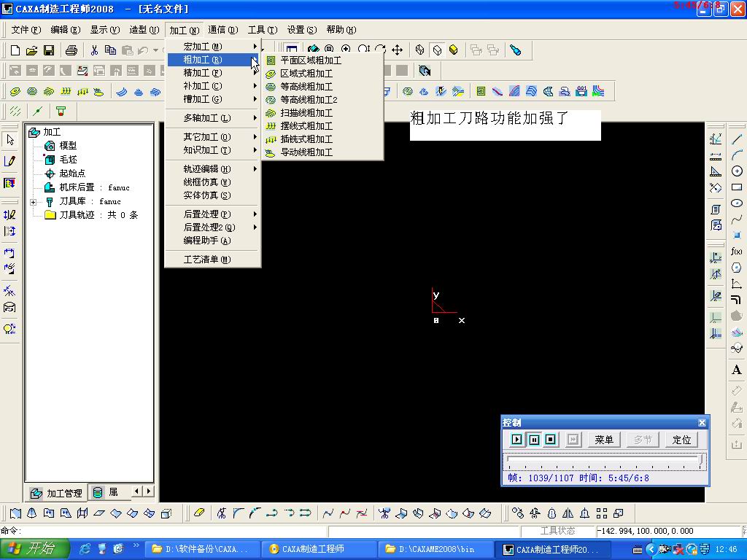
Task: Click the eraser icon in bottom toolbar
Action: pos(199,513)
